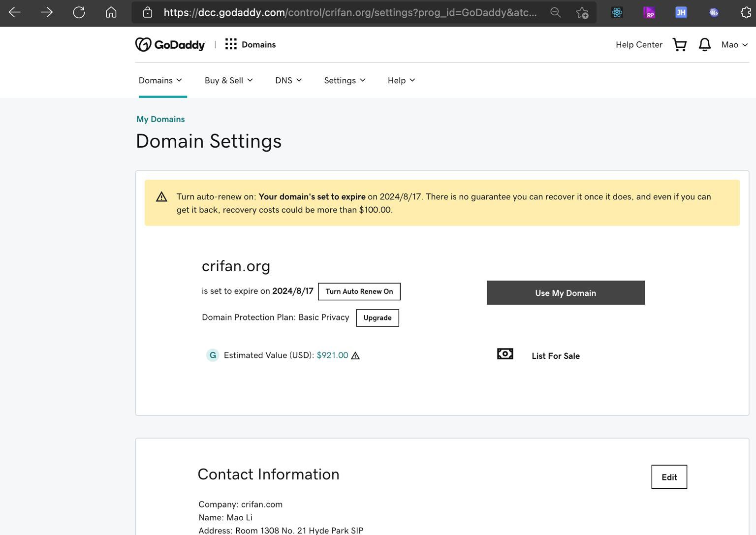Click the auto-renew warning banner text

pos(443,203)
